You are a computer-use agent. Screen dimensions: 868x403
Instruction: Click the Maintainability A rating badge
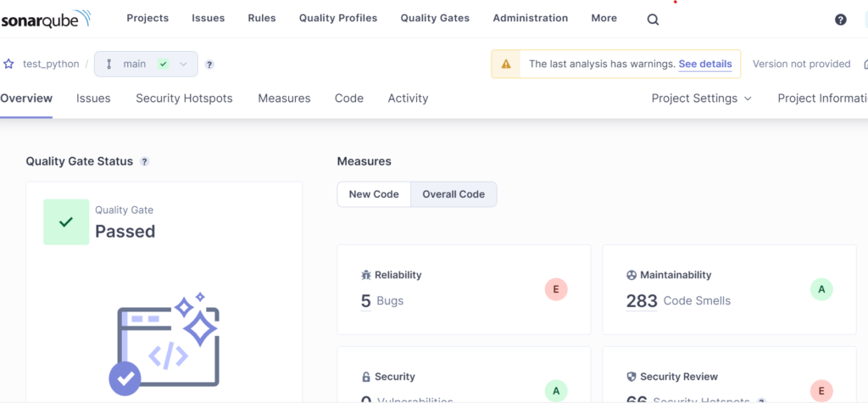pyautogui.click(x=821, y=289)
